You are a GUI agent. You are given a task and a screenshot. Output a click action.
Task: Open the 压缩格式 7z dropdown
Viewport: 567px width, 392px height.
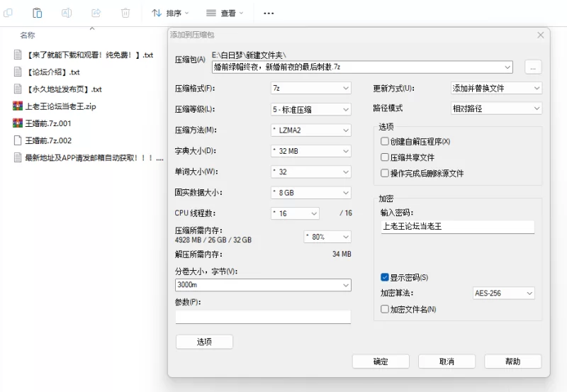pyautogui.click(x=310, y=89)
